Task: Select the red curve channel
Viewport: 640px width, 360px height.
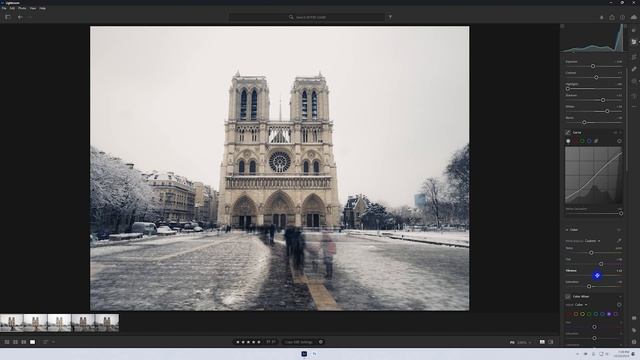Action: (x=575, y=141)
